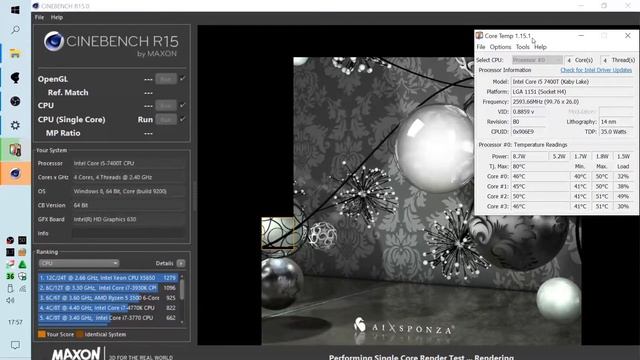Click Run button for CPU test
This screenshot has width=640, height=360.
[166, 105]
